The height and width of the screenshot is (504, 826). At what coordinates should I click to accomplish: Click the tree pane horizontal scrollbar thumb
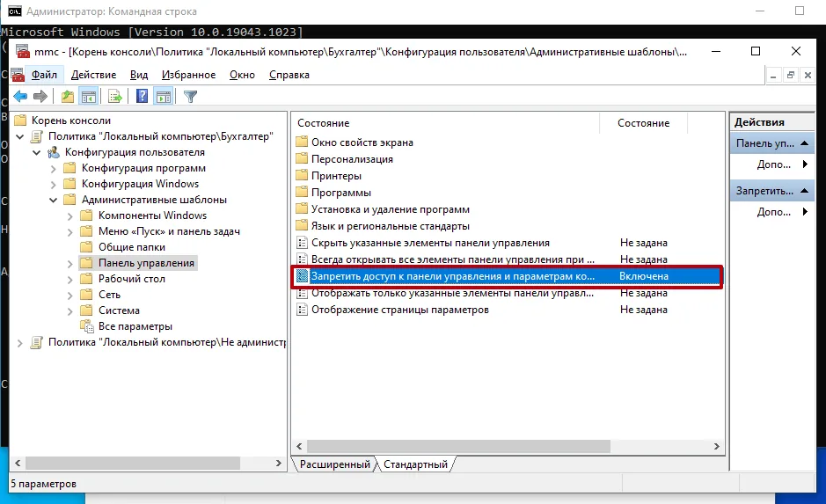point(133,463)
